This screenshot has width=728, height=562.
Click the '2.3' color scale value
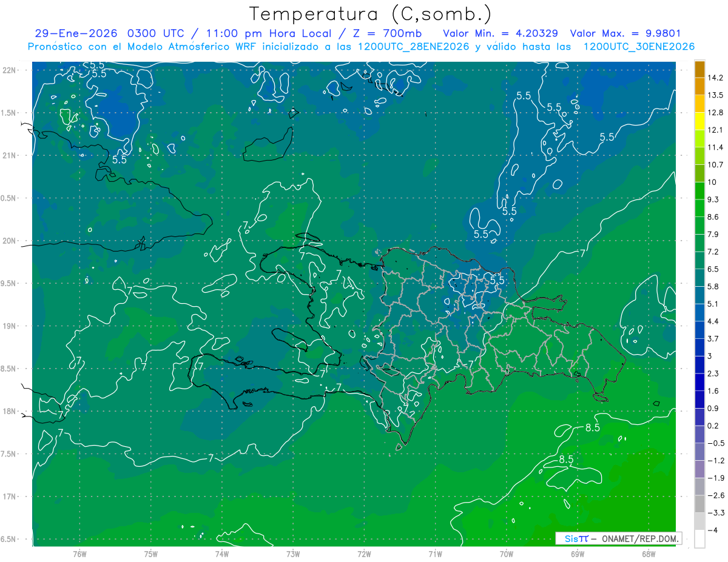click(x=713, y=373)
